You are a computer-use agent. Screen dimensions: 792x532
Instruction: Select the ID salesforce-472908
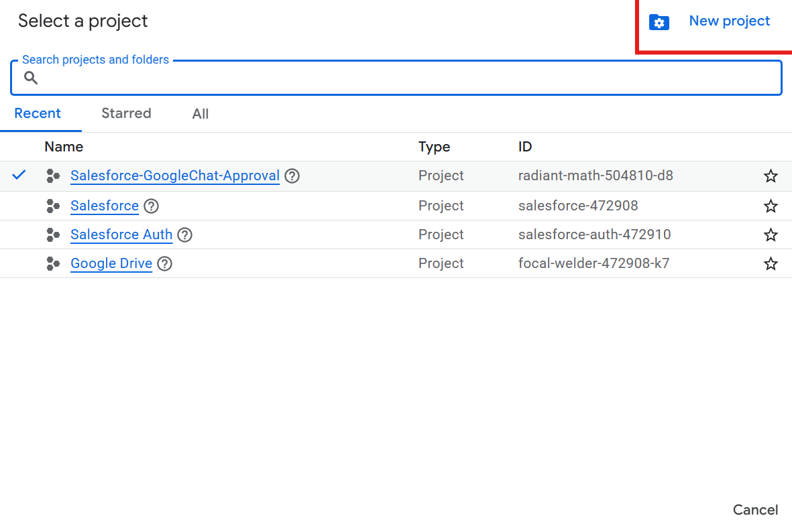578,206
